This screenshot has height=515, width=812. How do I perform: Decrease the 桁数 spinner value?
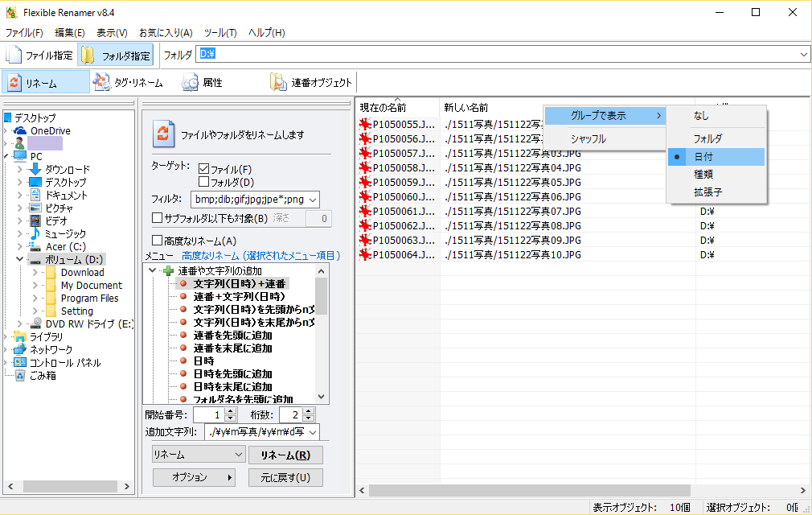(309, 418)
